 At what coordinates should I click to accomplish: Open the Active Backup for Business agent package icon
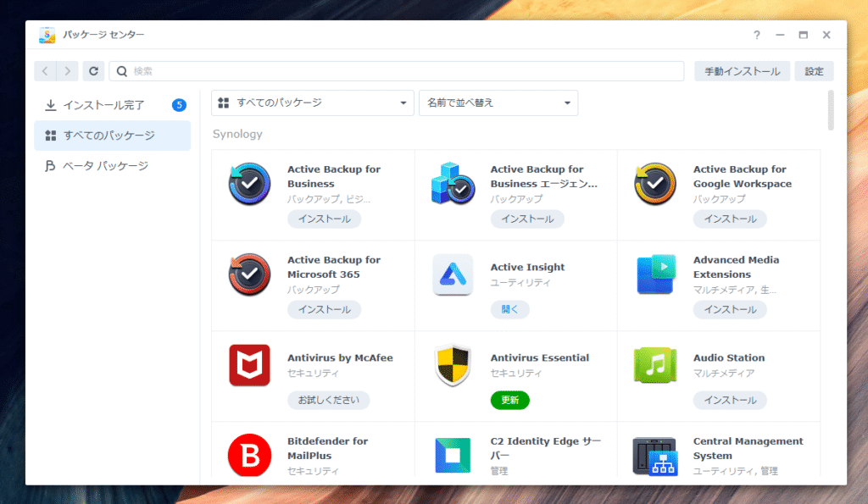[x=453, y=184]
